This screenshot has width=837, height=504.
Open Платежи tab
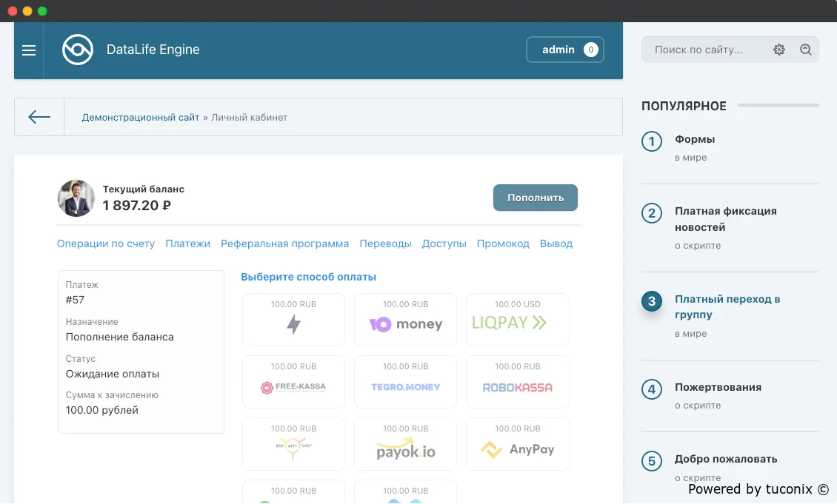(188, 243)
